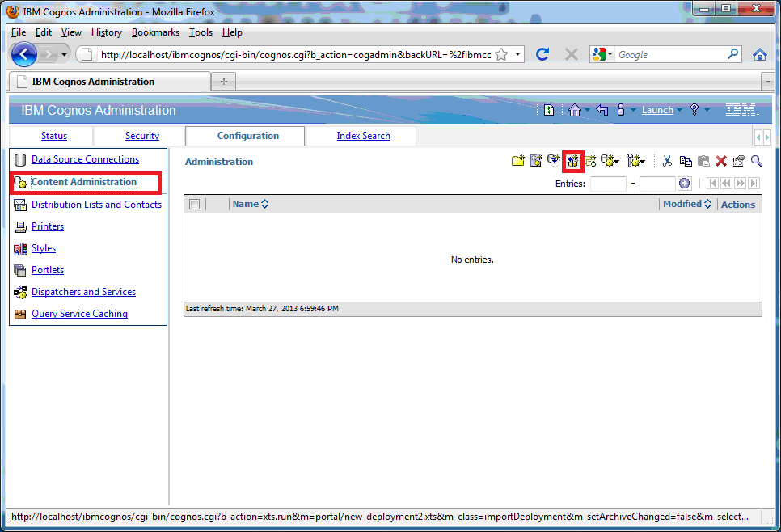Click the Entries go arrow button
The width and height of the screenshot is (781, 532).
click(684, 184)
